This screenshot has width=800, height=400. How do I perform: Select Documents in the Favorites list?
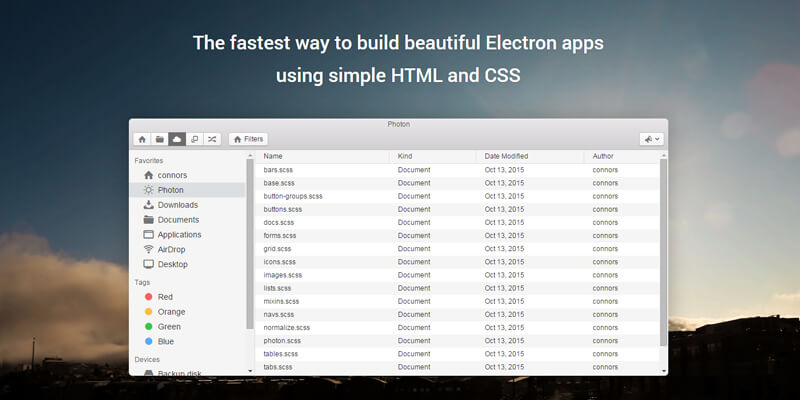click(178, 220)
